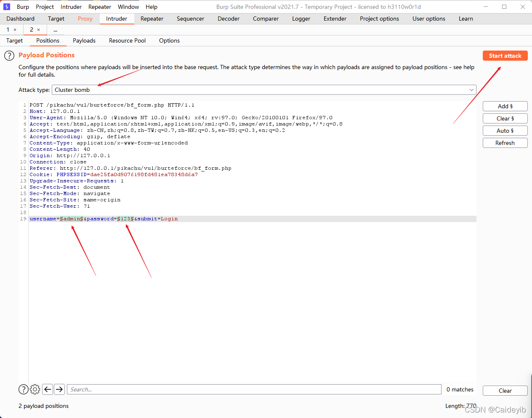Click the Content-Type header line
This screenshot has height=418, width=532.
point(109,143)
